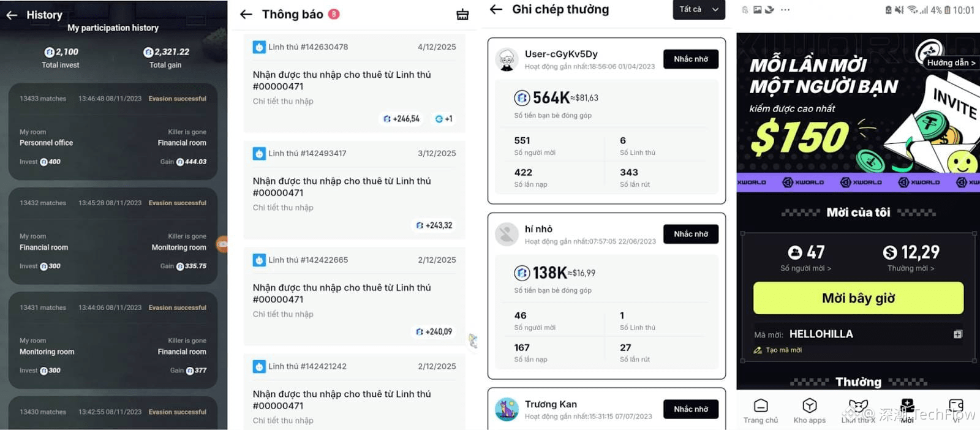Expand Thưởng mời reward details
The image size is (980, 430).
click(x=910, y=268)
